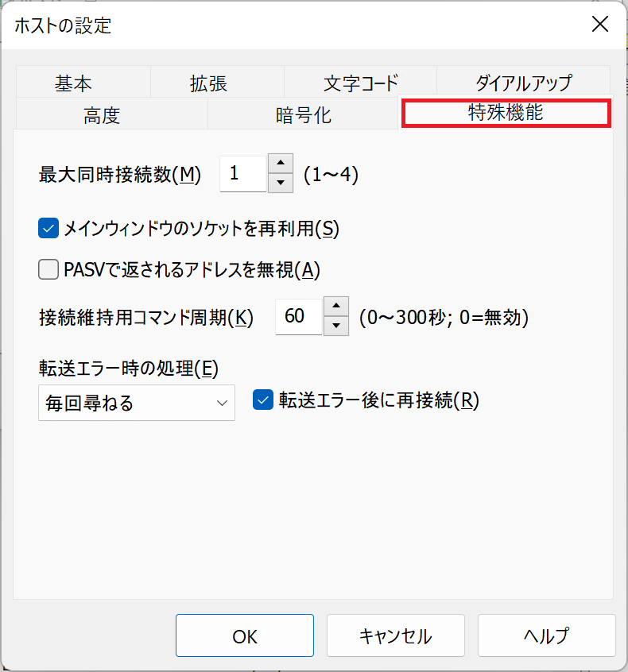The width and height of the screenshot is (628, 672).
Task: Select the 文字コード tab
Action: (360, 83)
